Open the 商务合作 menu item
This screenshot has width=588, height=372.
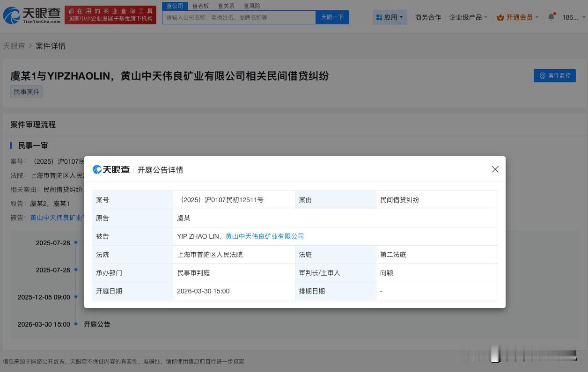tap(428, 17)
